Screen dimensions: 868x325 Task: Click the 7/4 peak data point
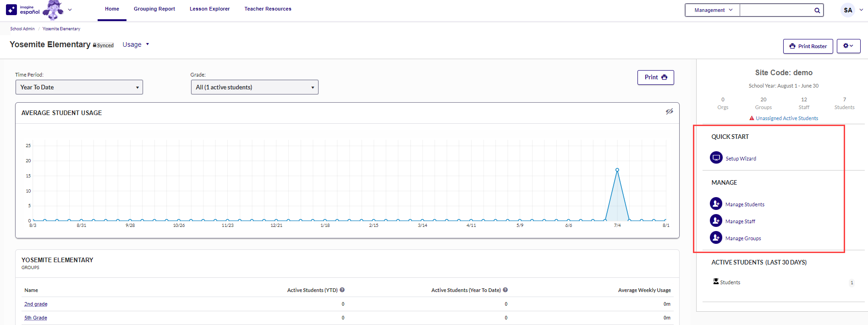click(617, 170)
